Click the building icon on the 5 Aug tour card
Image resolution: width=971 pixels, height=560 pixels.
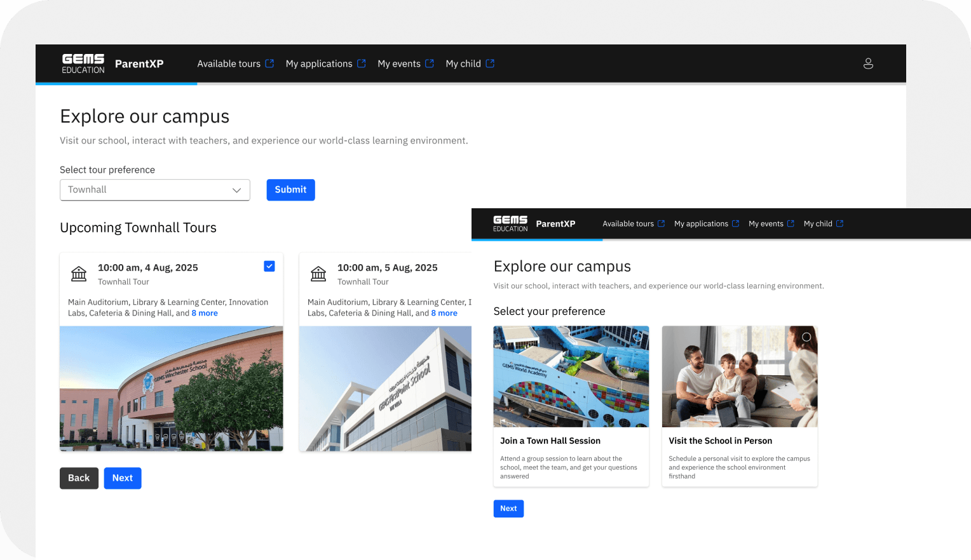[318, 273]
